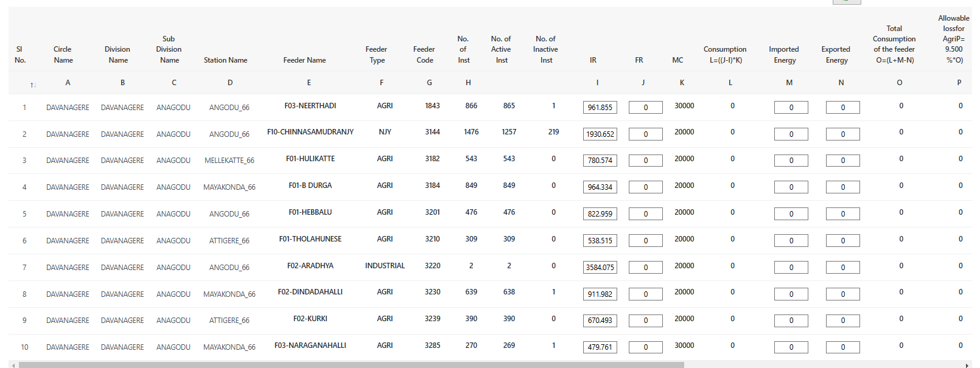This screenshot has width=980, height=368.
Task: Click the horizontal scrollbar thumb
Action: 351,365
